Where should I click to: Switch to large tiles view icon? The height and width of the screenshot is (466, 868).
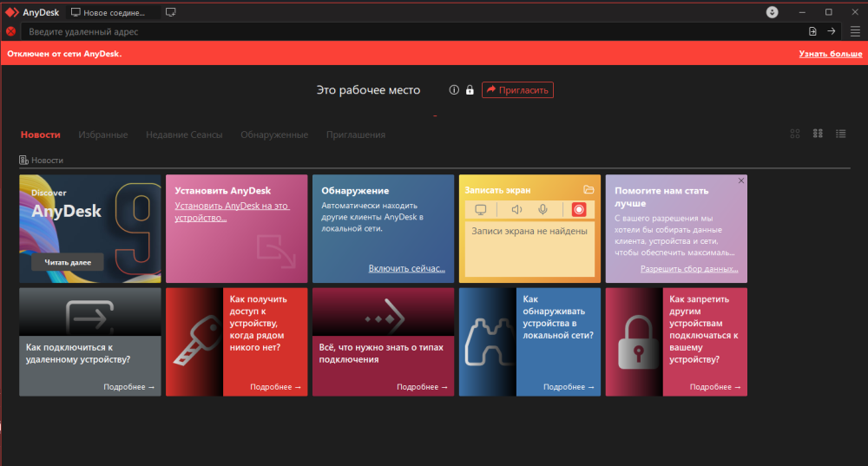coord(795,134)
